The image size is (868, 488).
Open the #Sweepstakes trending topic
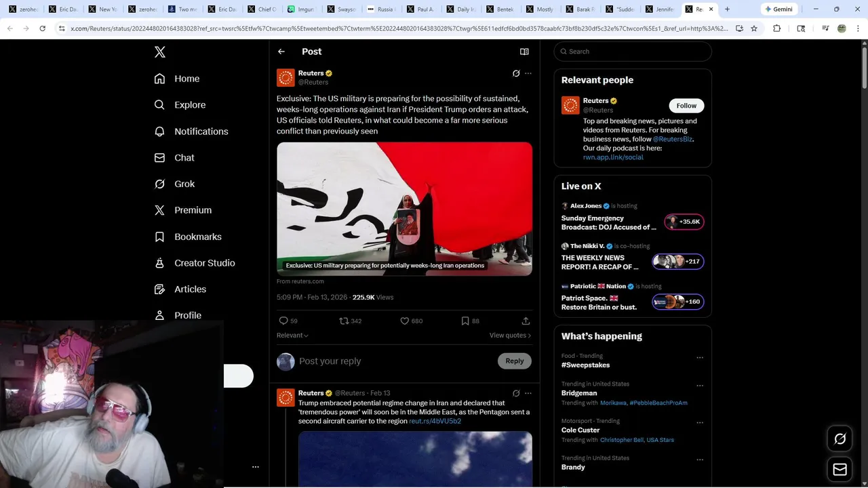click(585, 365)
